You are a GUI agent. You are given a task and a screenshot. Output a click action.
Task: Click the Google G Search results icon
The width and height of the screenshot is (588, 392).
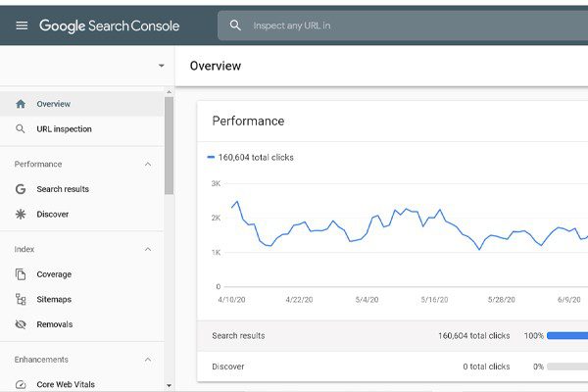21,189
